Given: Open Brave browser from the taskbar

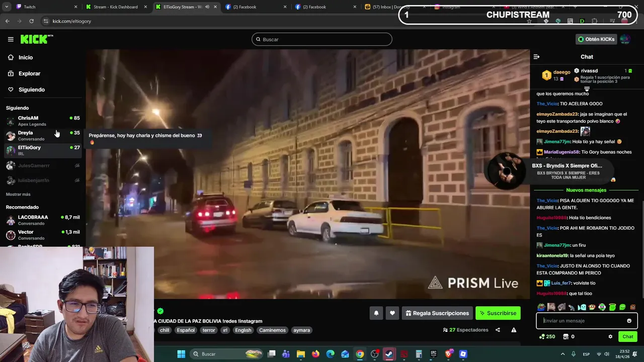Looking at the screenshot, I should coord(448,354).
